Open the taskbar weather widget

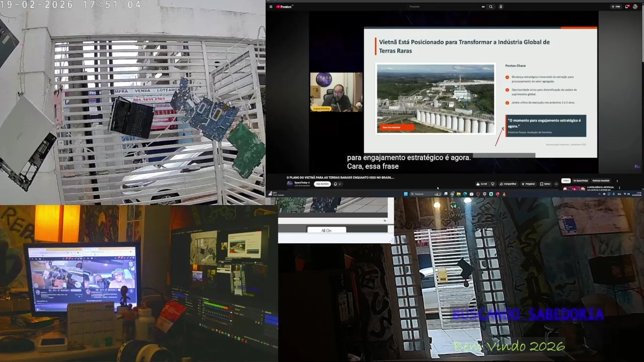pyautogui.click(x=276, y=194)
